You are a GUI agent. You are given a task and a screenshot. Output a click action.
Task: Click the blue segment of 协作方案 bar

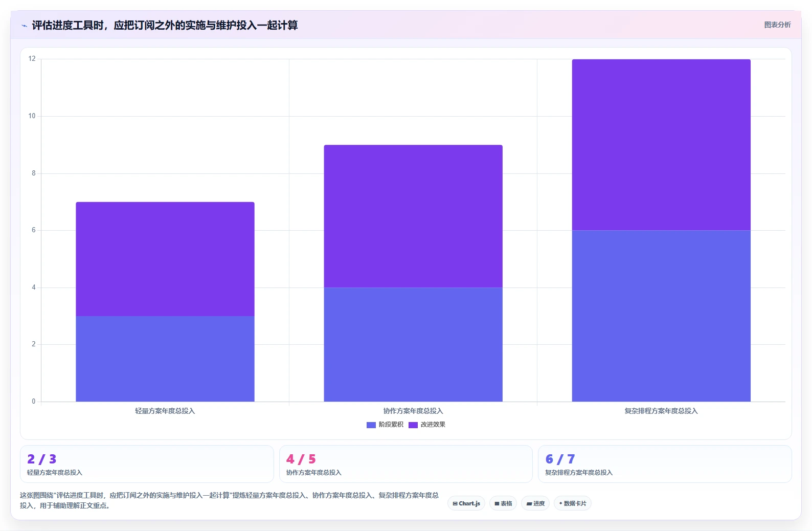pos(413,344)
